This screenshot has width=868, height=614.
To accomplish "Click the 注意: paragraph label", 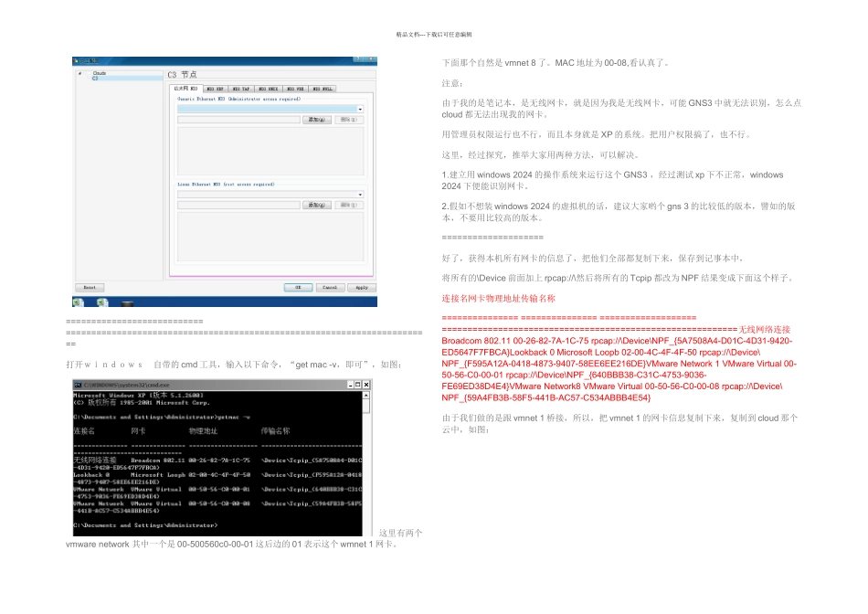I will coord(452,83).
